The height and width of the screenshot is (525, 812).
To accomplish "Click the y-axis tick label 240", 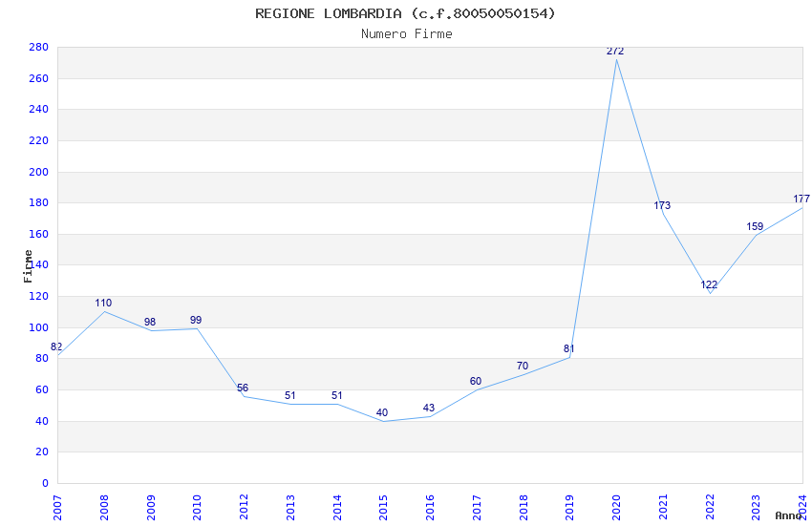I will [x=39, y=109].
